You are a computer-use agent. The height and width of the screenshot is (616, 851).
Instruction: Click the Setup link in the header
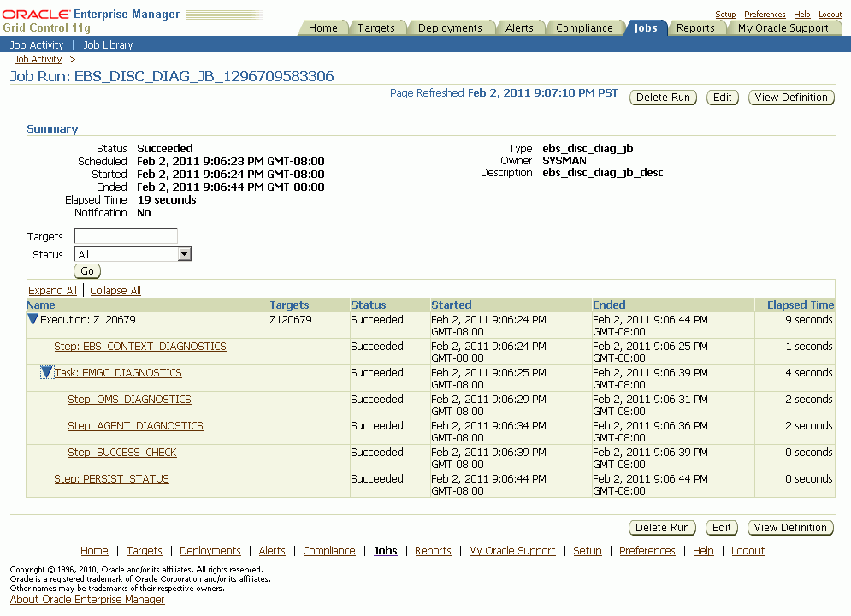point(725,14)
